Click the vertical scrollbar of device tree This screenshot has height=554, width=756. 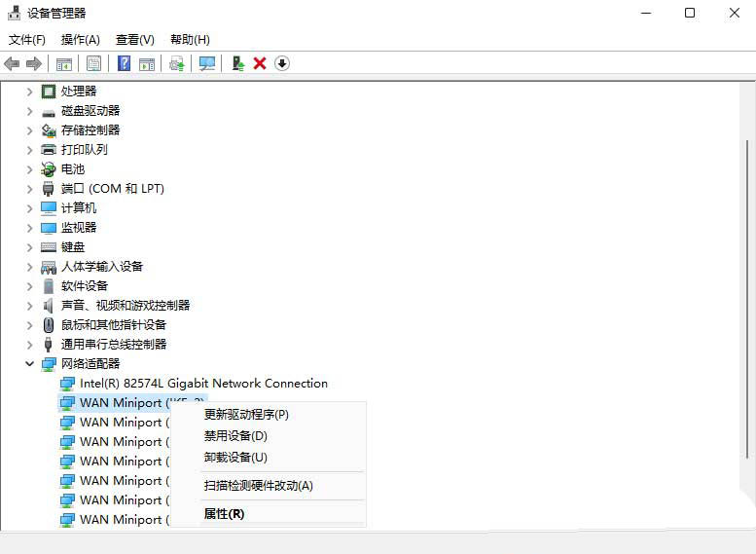[x=747, y=292]
